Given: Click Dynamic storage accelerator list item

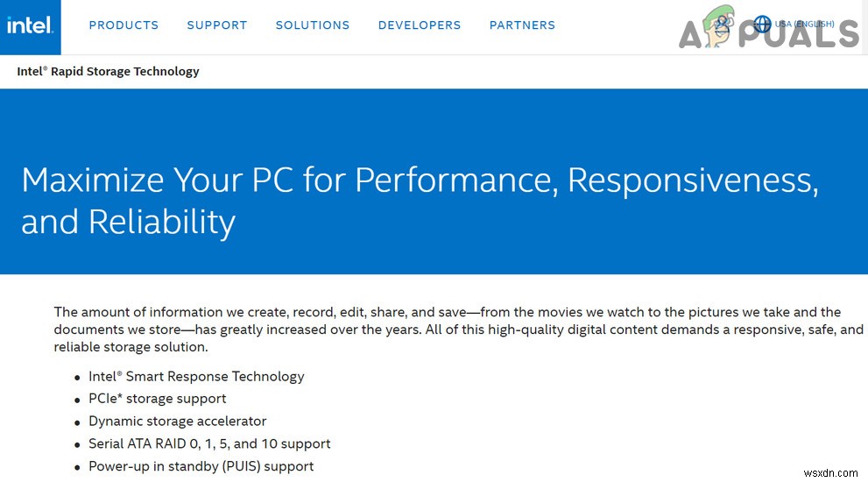Looking at the screenshot, I should click(x=178, y=422).
